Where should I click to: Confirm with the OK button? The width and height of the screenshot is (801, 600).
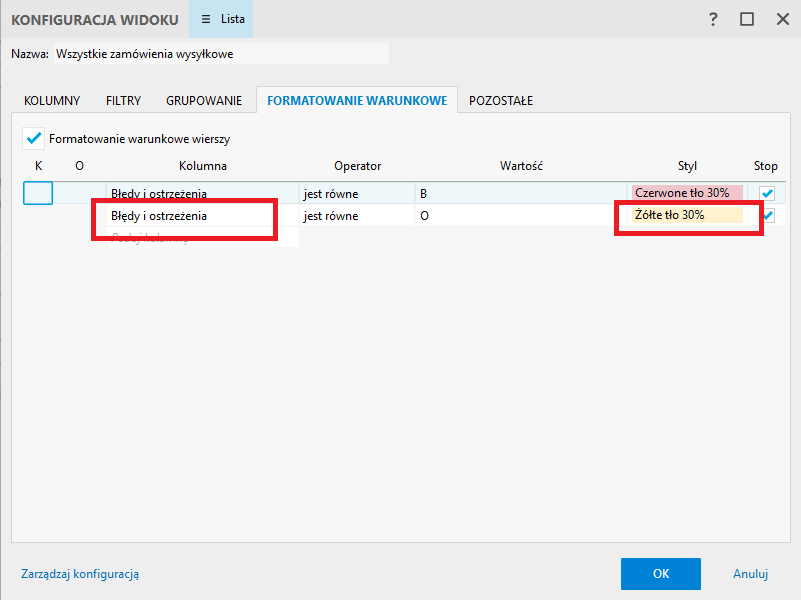coord(660,574)
